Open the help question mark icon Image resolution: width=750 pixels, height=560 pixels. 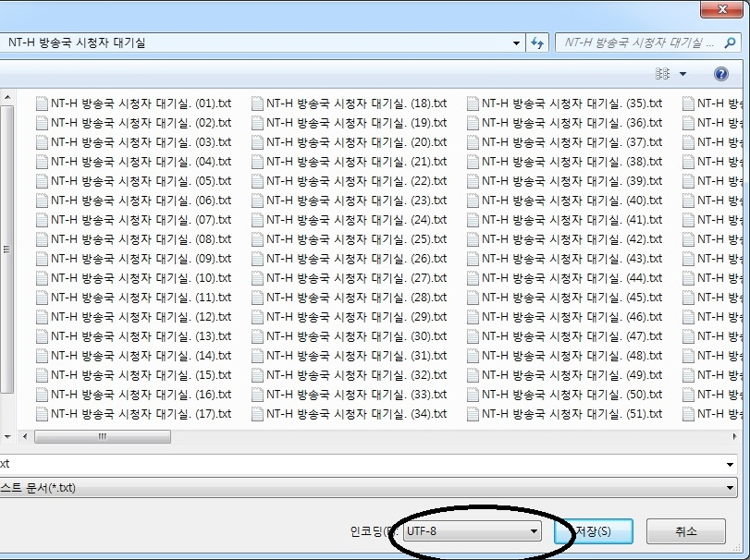pyautogui.click(x=720, y=74)
